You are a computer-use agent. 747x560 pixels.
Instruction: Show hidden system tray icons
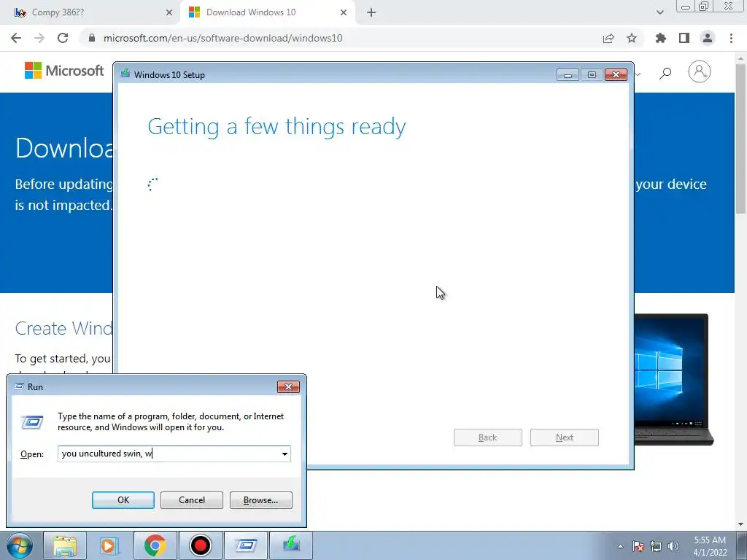coord(620,546)
